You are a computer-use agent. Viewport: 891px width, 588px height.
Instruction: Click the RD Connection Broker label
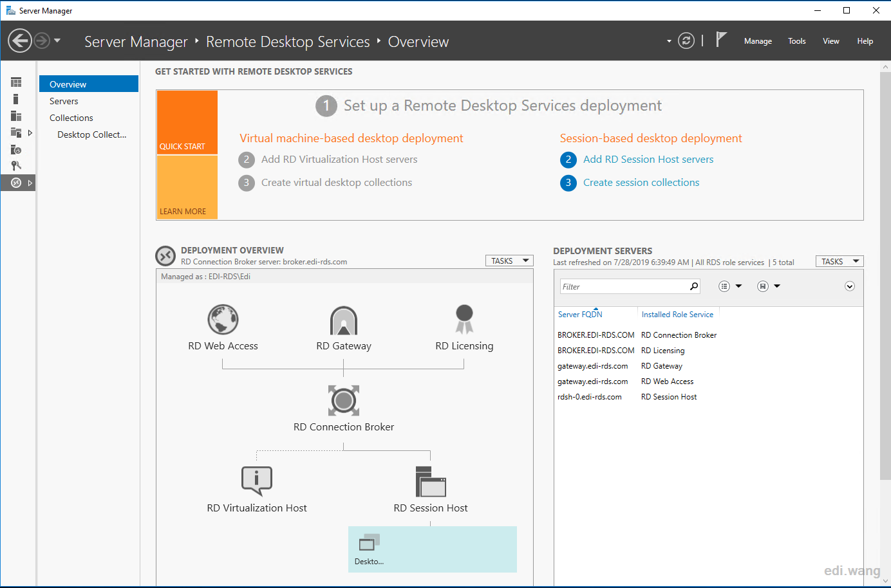click(x=344, y=427)
